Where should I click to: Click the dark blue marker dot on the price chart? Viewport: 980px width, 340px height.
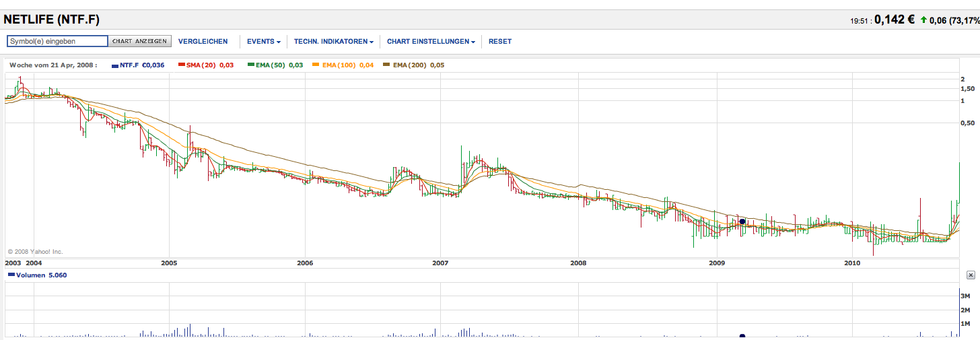pos(742,221)
